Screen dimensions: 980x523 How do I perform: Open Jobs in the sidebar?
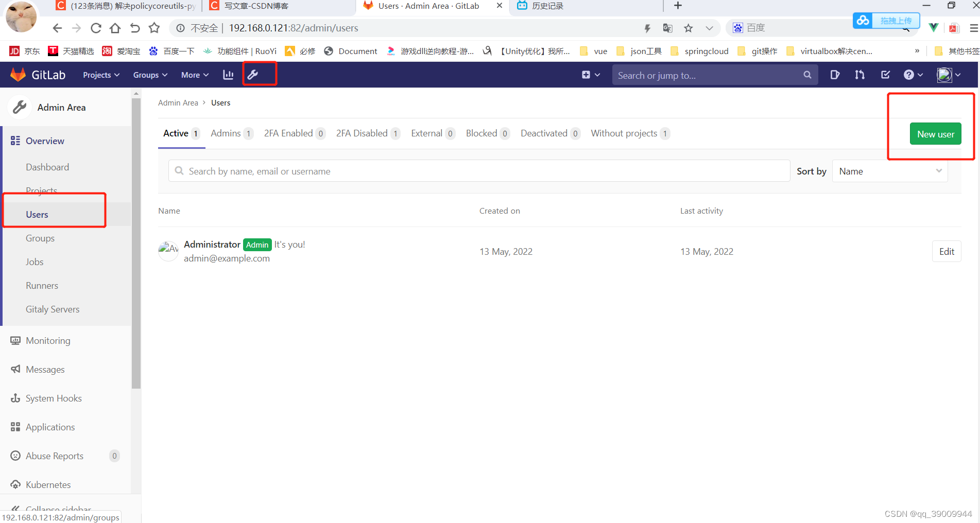pos(35,261)
